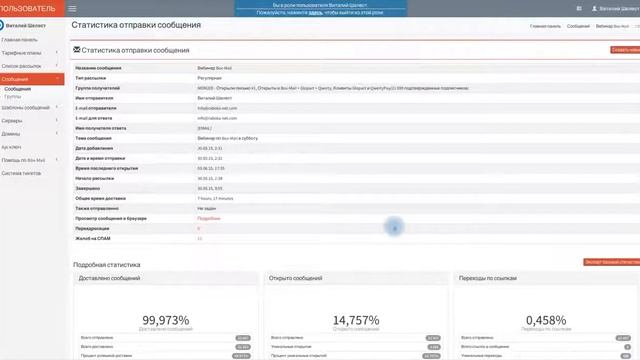Click 'Группа получателей' row label
This screenshot has height=360, width=640.
pyautogui.click(x=98, y=88)
